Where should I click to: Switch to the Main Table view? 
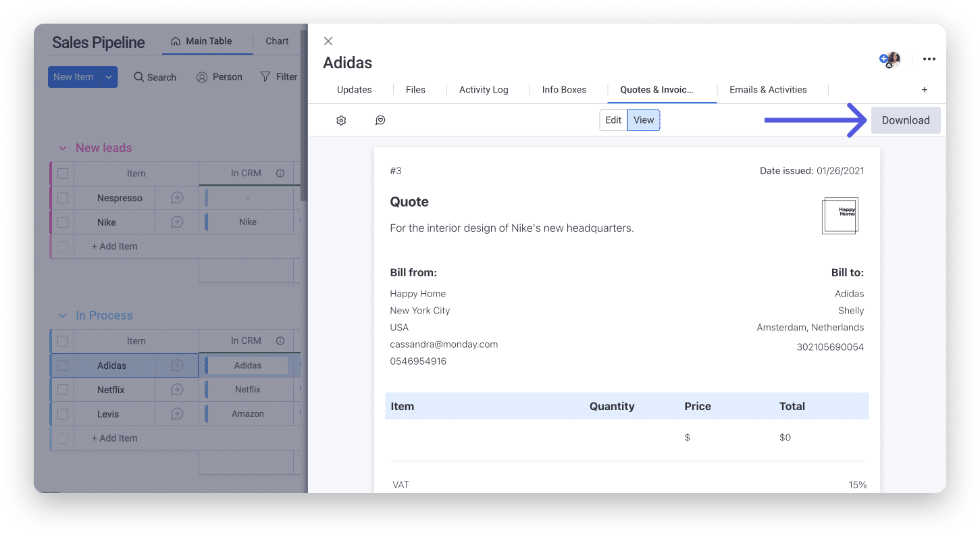201,41
